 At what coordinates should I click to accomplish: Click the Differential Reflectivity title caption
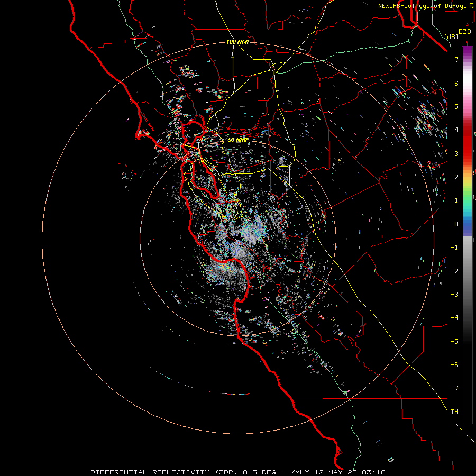(238, 472)
